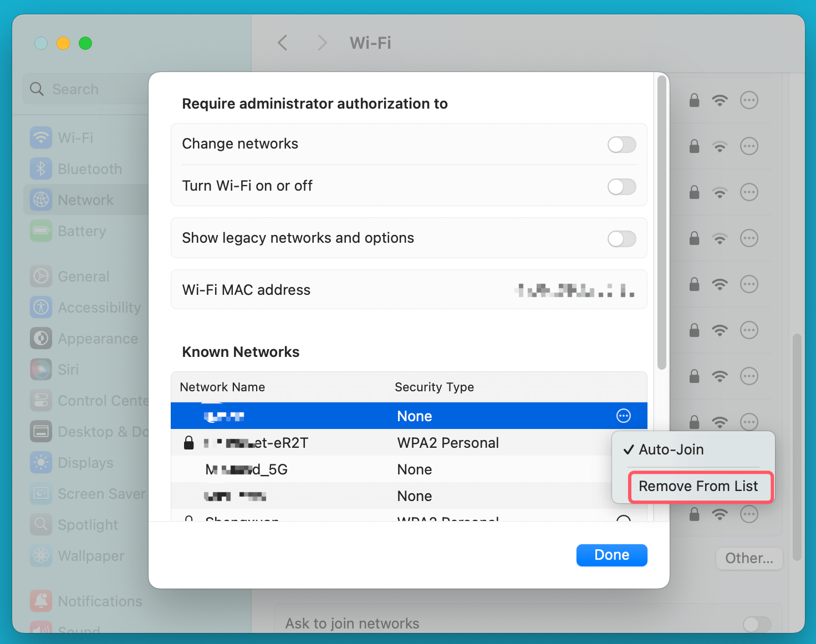Open Siri settings from sidebar

[x=67, y=369]
